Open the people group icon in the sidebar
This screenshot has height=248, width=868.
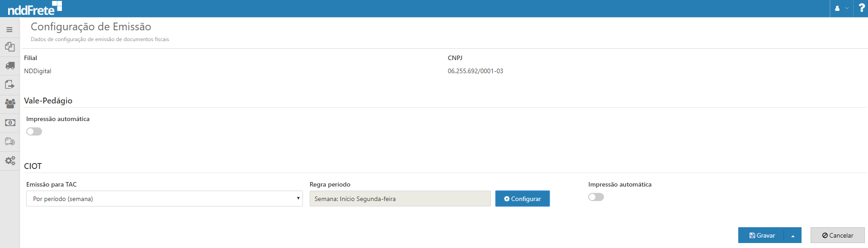tap(9, 104)
